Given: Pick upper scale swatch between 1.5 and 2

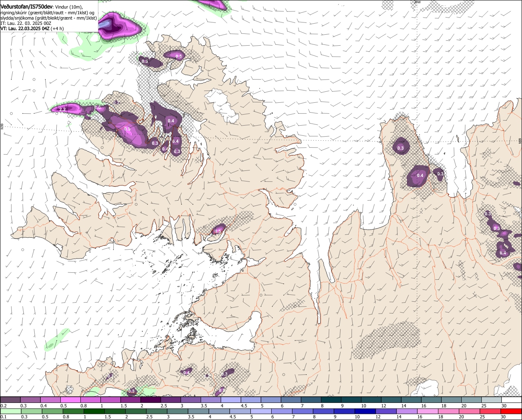Looking at the screenshot, I should [x=130, y=400].
